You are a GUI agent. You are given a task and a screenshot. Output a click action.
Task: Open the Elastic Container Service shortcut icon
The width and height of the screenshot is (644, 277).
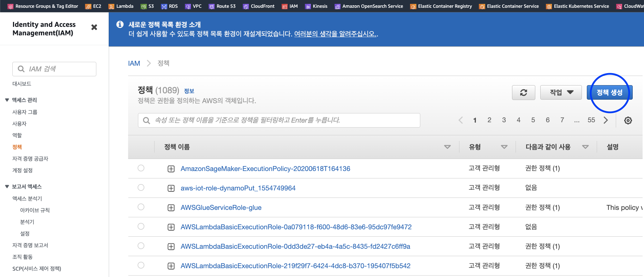(x=482, y=6)
